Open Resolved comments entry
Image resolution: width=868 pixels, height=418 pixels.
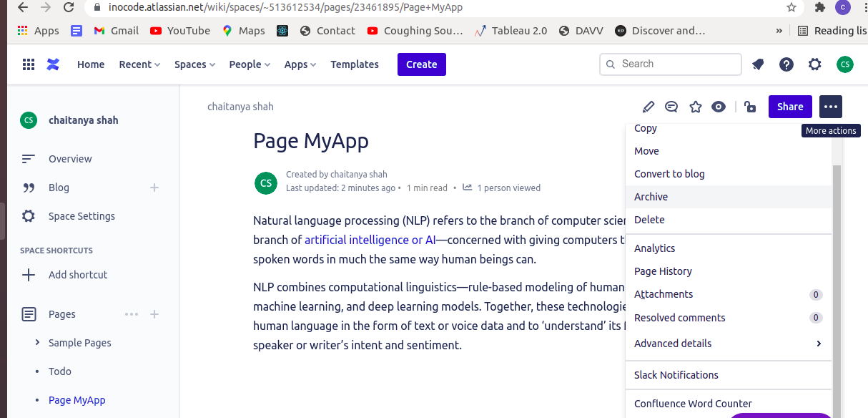point(729,318)
